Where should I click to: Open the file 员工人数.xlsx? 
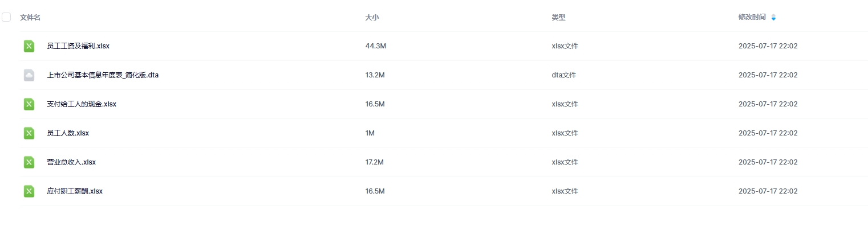(68, 133)
